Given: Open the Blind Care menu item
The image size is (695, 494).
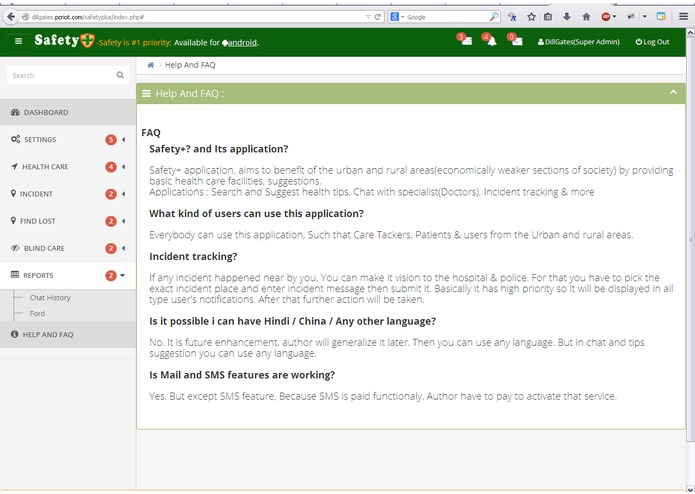Looking at the screenshot, I should pos(68,248).
